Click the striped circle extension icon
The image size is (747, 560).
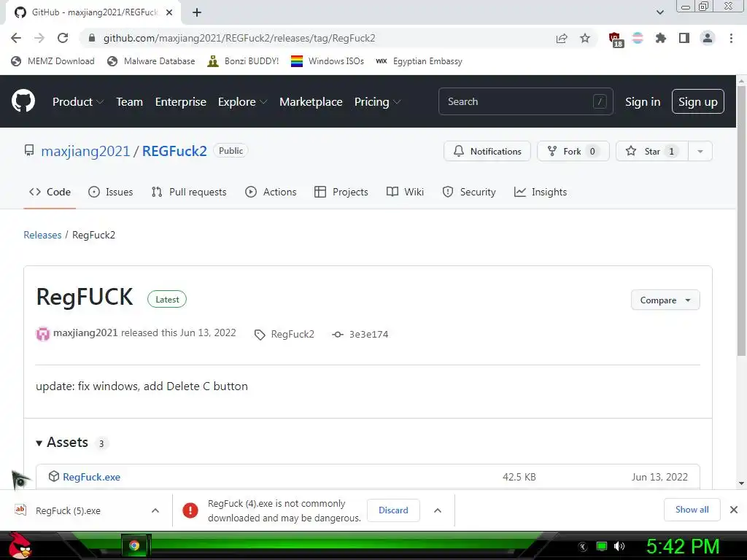click(638, 38)
